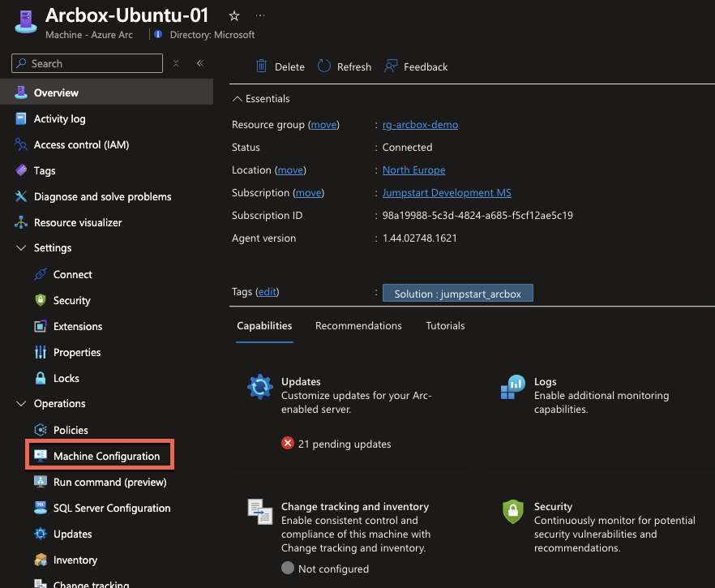Screen dimensions: 715x588
Task: Click the Properties sliders icon
Action: pyautogui.click(x=41, y=352)
